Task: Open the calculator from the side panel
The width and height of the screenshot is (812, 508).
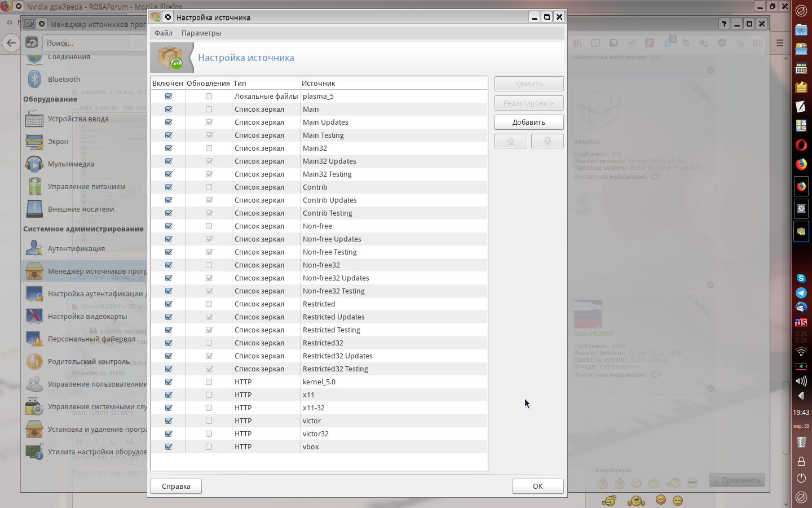Action: pyautogui.click(x=801, y=69)
